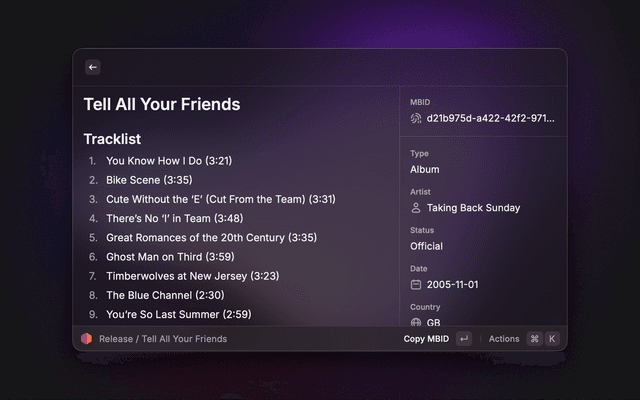Image resolution: width=640 pixels, height=400 pixels.
Task: Click the Release / Tell All Your Friends breadcrumb
Action: click(x=163, y=339)
